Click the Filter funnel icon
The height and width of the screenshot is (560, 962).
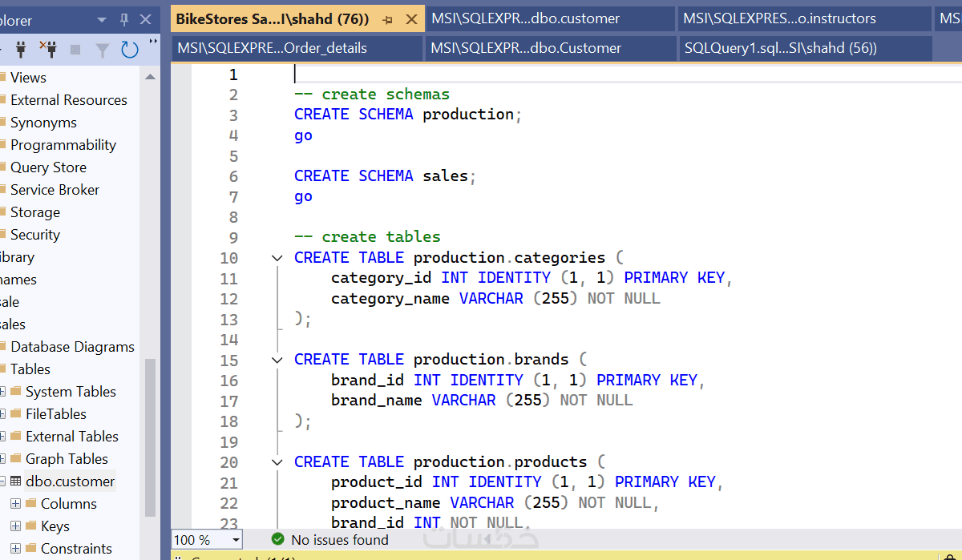(103, 50)
